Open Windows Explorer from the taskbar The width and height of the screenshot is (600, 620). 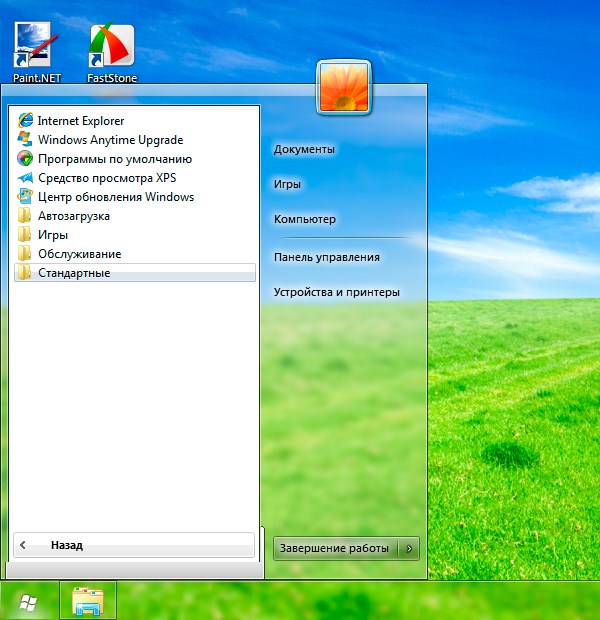point(88,601)
